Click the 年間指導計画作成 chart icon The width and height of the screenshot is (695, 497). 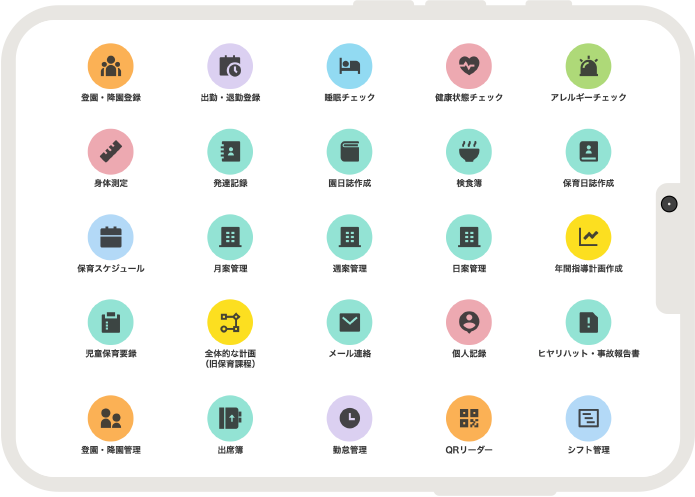point(588,237)
